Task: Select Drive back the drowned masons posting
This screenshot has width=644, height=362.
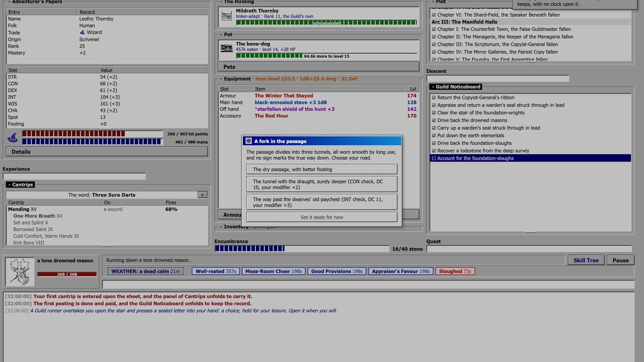Action: click(530, 120)
